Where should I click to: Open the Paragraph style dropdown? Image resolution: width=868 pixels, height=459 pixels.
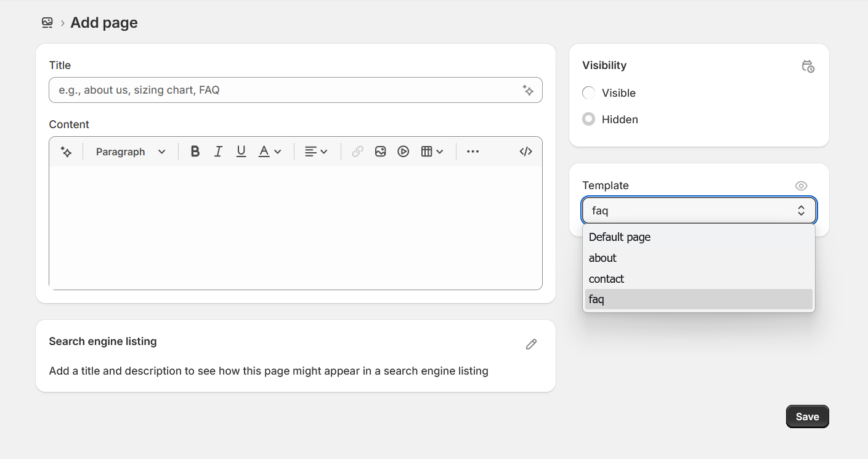point(129,151)
